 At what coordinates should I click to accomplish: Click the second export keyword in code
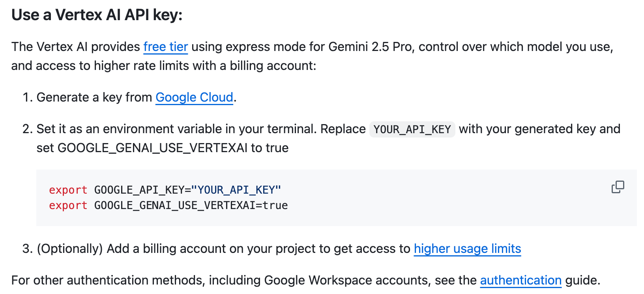pyautogui.click(x=68, y=205)
